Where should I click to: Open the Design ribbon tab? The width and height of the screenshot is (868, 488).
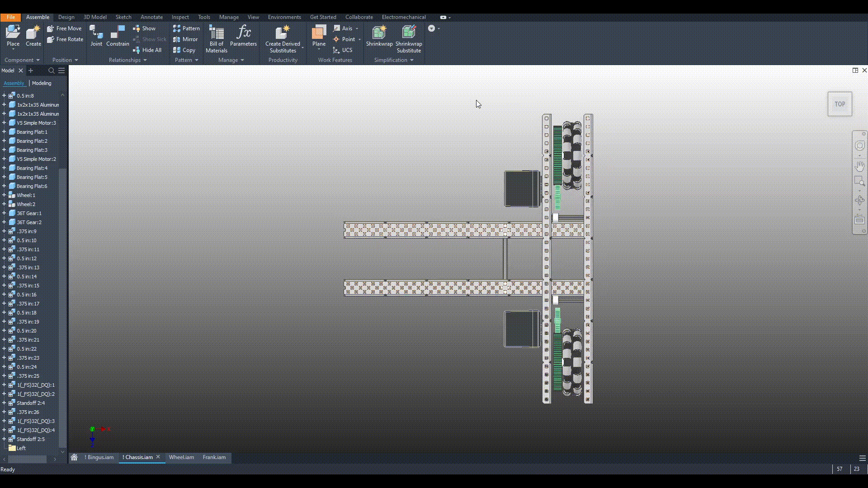coord(66,17)
